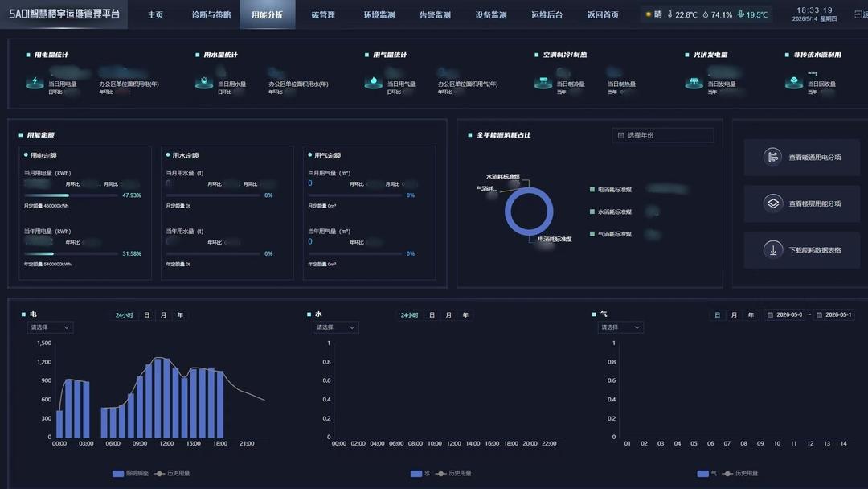
Task: Toggle the 水 bar series in water legend
Action: coord(420,474)
